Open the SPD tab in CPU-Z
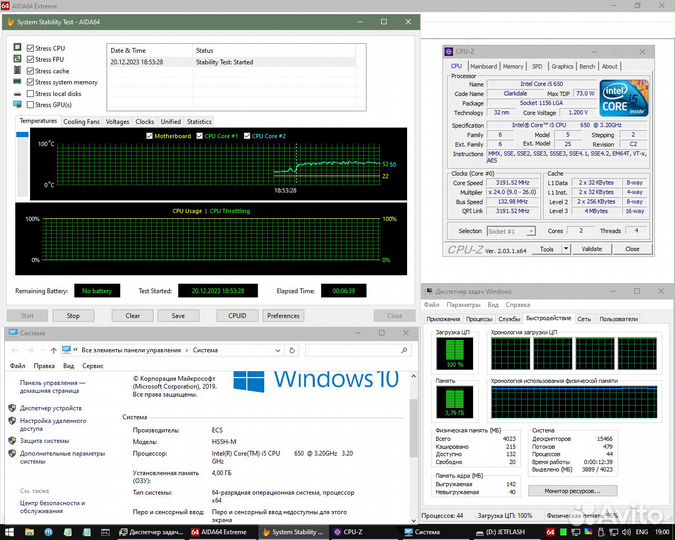 coord(537,66)
